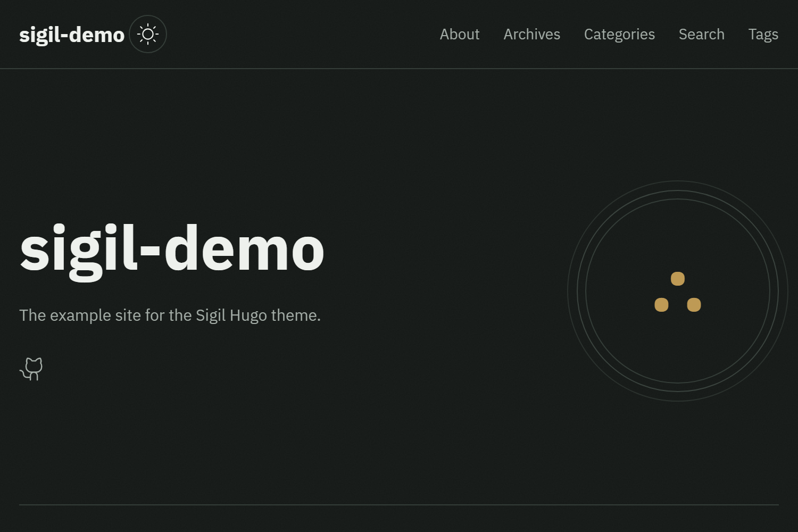This screenshot has width=798, height=532.
Task: Go to the About page
Action: pyautogui.click(x=460, y=34)
